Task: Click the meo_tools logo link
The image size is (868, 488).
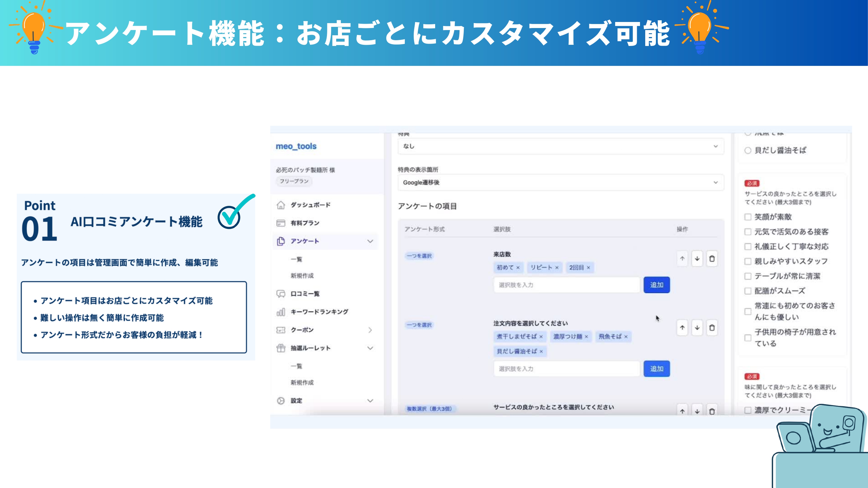Action: tap(296, 146)
